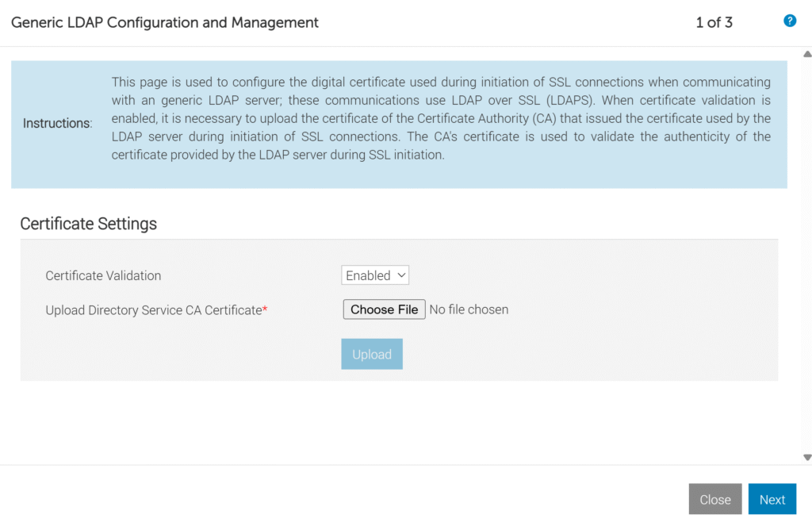Screen dimensions: 812x530
Task: Click the No file chosen text
Action: pyautogui.click(x=469, y=309)
